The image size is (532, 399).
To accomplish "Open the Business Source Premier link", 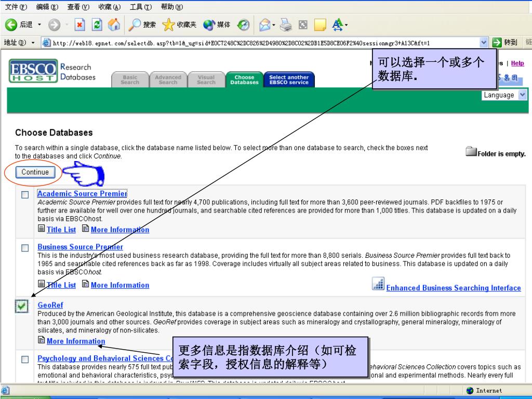I will 80,247.
